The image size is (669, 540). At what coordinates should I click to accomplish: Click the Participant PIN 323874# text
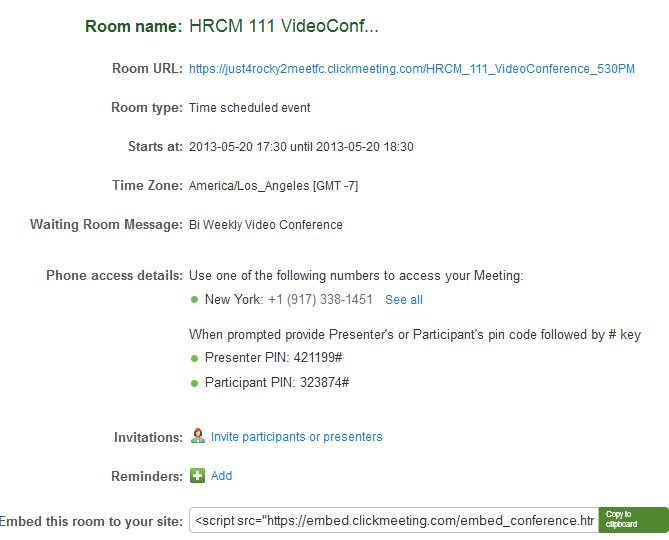(x=277, y=382)
